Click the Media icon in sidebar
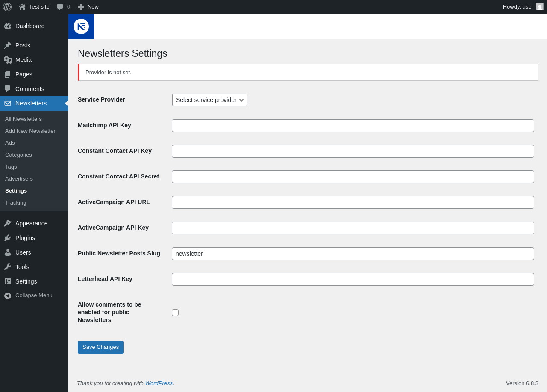The image size is (547, 392). 8,60
